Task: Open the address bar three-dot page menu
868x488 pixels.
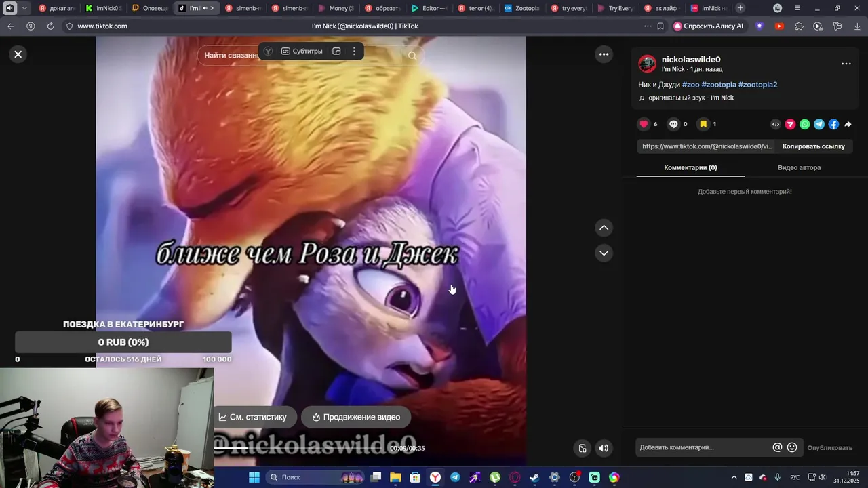Action: point(648,26)
